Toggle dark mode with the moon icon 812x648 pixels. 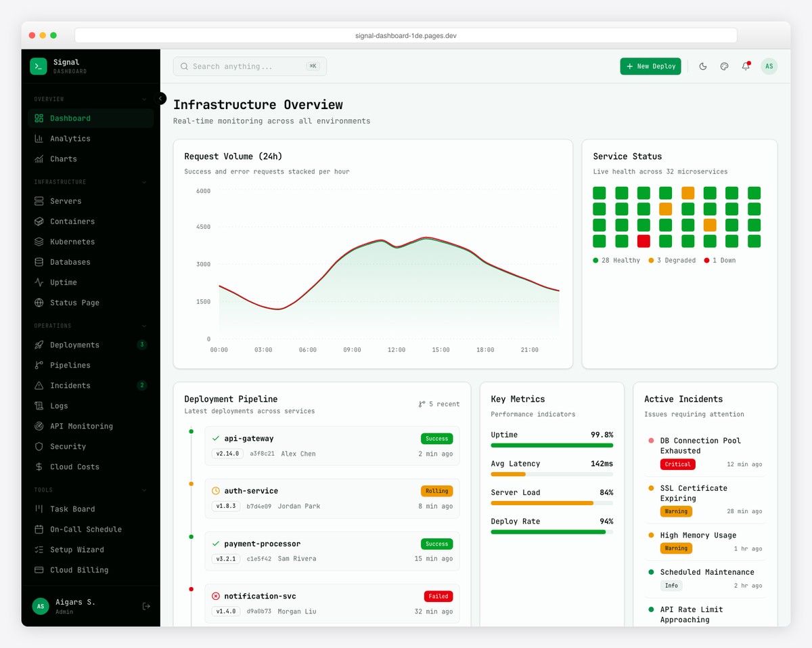(x=702, y=66)
